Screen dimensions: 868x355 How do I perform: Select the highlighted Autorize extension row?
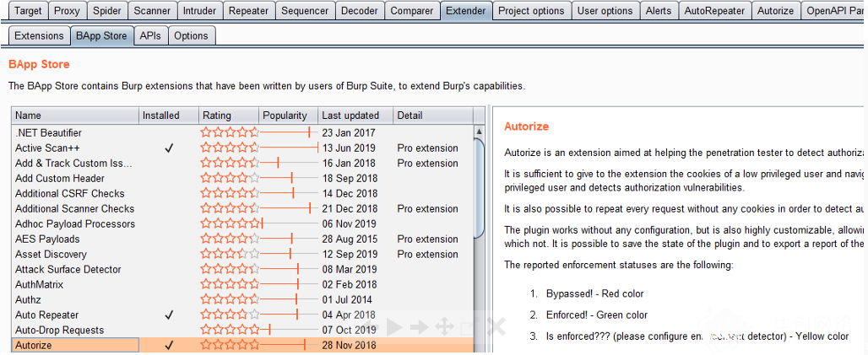point(242,346)
